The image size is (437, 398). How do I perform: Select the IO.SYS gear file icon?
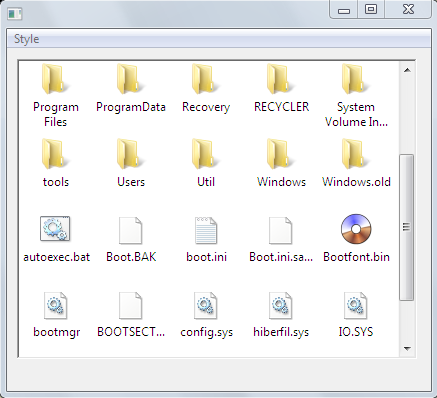pyautogui.click(x=356, y=305)
